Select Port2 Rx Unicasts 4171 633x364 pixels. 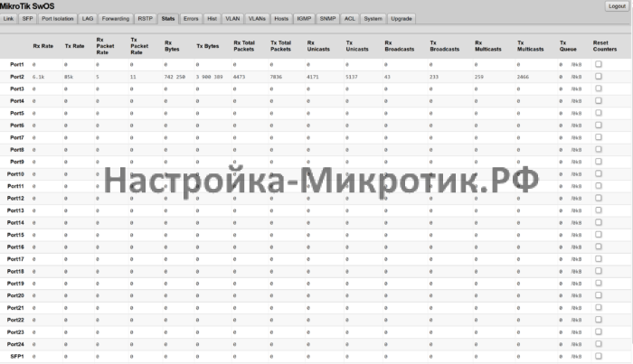pos(313,77)
